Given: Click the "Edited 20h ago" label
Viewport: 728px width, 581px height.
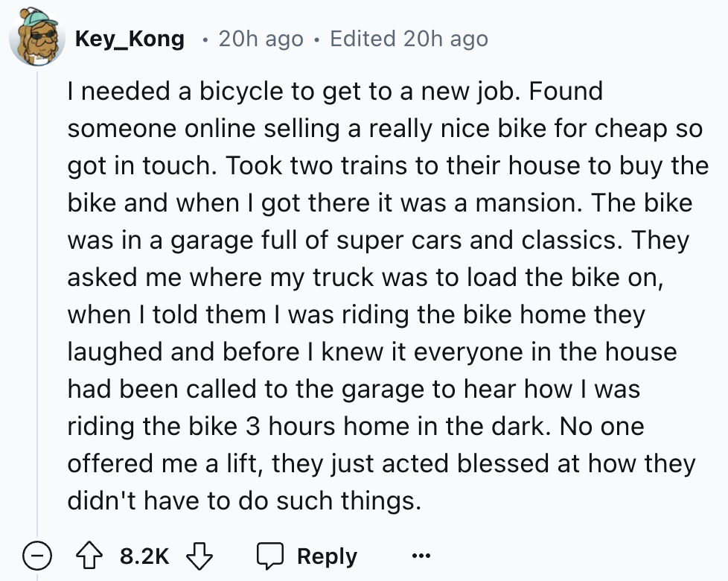Looking at the screenshot, I should (x=409, y=38).
